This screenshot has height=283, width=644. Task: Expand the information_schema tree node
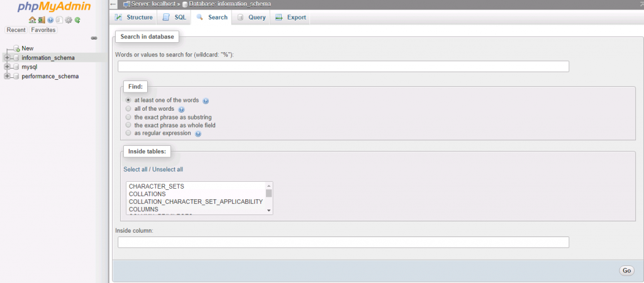[7, 57]
